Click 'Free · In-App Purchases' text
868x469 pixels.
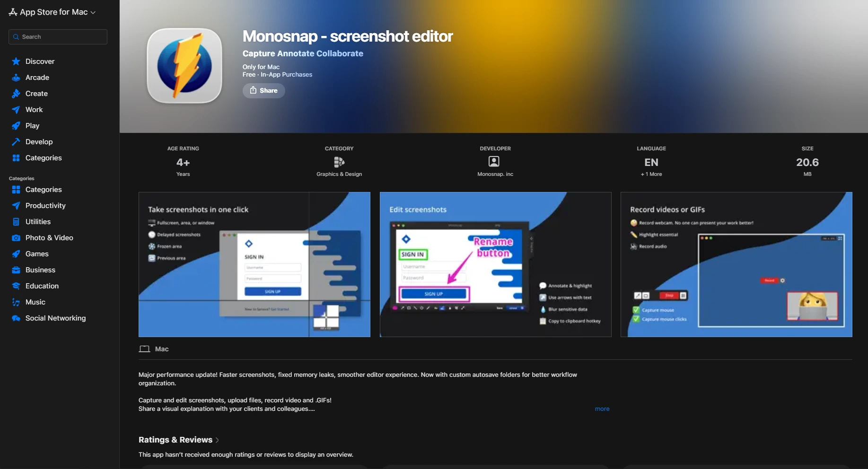pos(277,75)
